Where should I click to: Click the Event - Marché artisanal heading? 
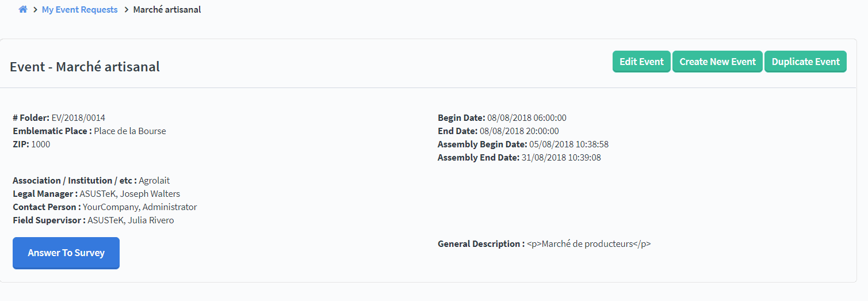[85, 67]
